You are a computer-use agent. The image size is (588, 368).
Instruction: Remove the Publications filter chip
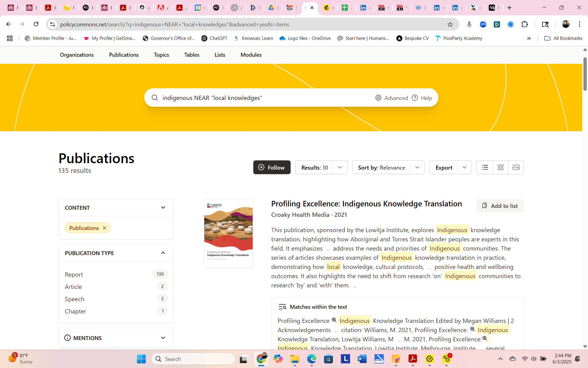(104, 228)
